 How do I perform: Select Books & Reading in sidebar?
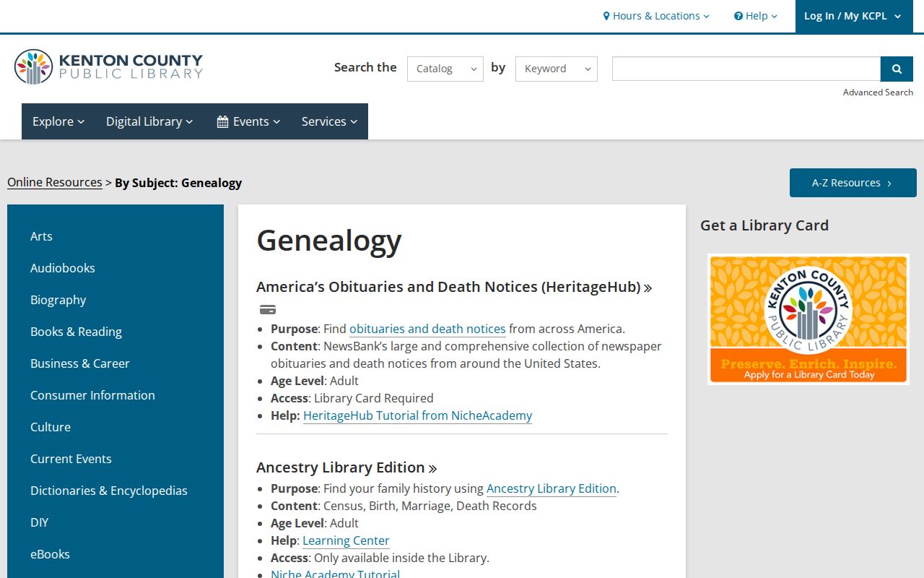point(76,332)
